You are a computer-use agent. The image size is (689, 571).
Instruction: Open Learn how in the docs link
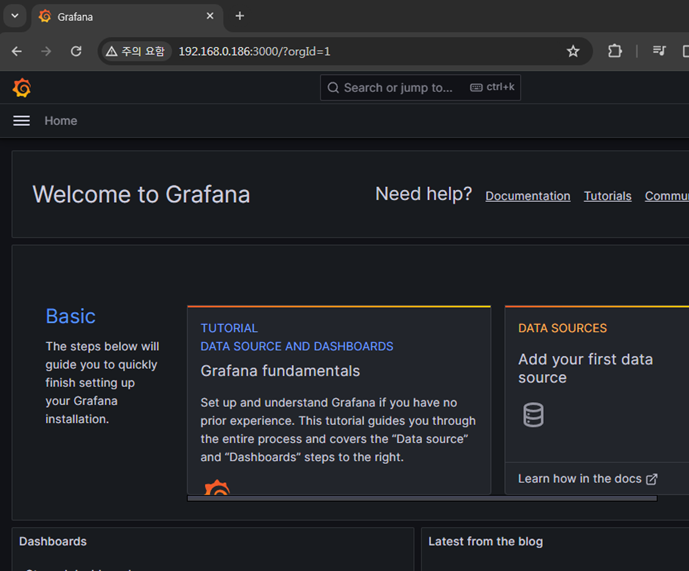pos(587,479)
